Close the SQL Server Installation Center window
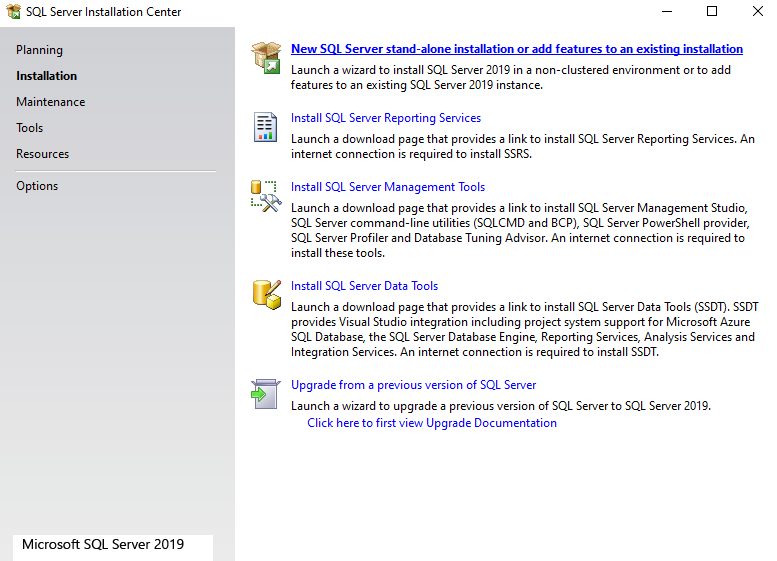Screen dimensions: 777x561 pyautogui.click(x=757, y=11)
